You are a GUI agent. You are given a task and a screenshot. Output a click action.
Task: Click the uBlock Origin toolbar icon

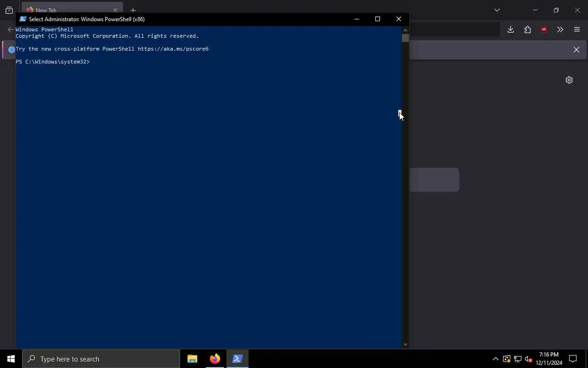tap(544, 29)
